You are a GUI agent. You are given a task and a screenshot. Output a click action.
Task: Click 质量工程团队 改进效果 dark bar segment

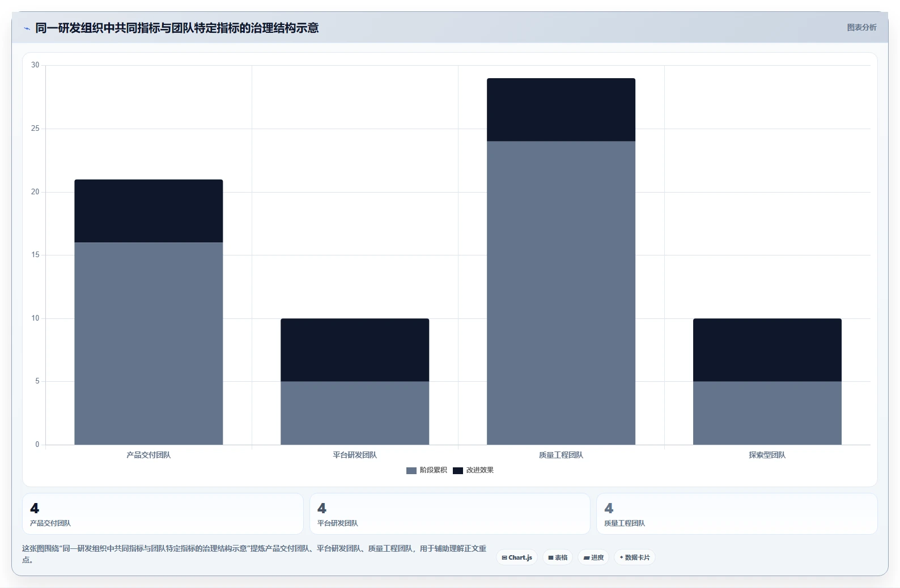point(561,110)
